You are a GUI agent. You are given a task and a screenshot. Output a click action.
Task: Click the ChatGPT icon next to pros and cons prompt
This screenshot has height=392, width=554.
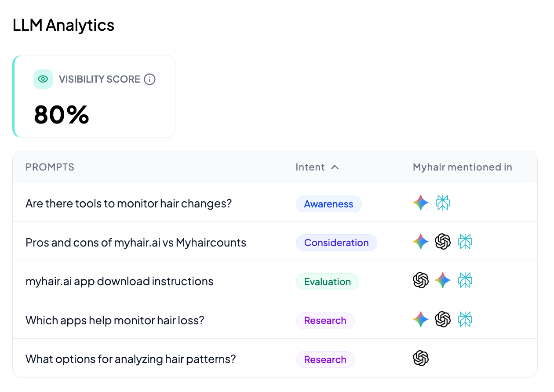[442, 242]
